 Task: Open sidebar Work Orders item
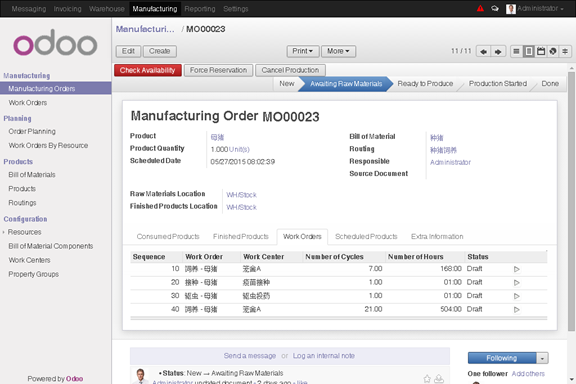[x=28, y=103]
